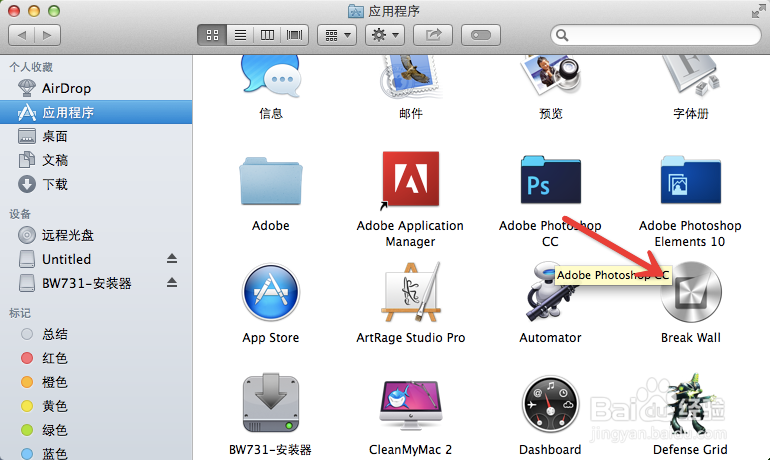770x460 pixels.
Task: Open 文稿 Documents in sidebar
Action: click(96, 160)
